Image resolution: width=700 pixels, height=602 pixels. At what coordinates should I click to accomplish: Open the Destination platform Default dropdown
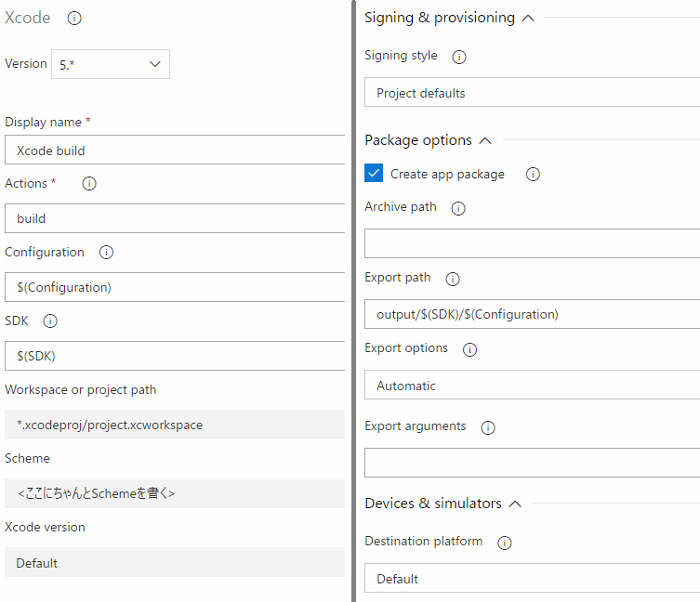[x=532, y=578]
